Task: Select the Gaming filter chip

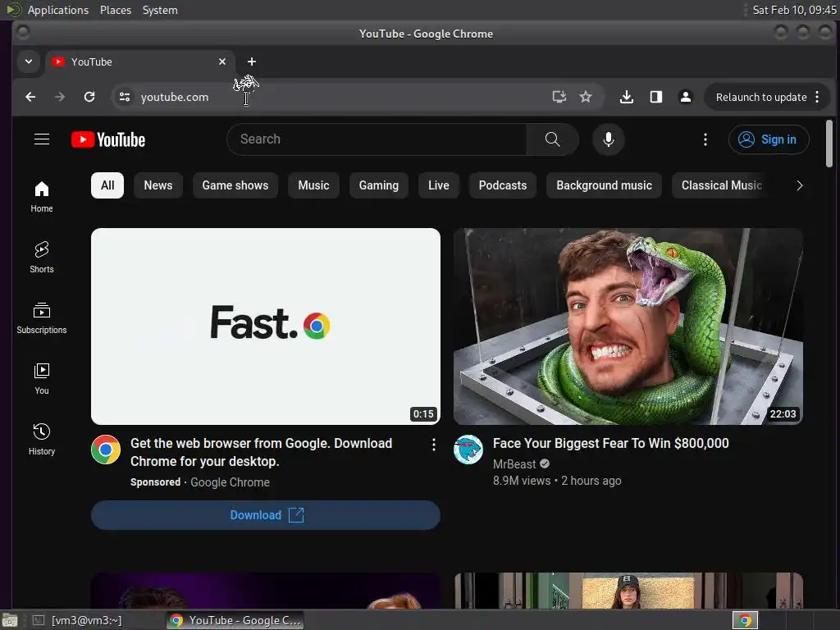Action: click(379, 185)
